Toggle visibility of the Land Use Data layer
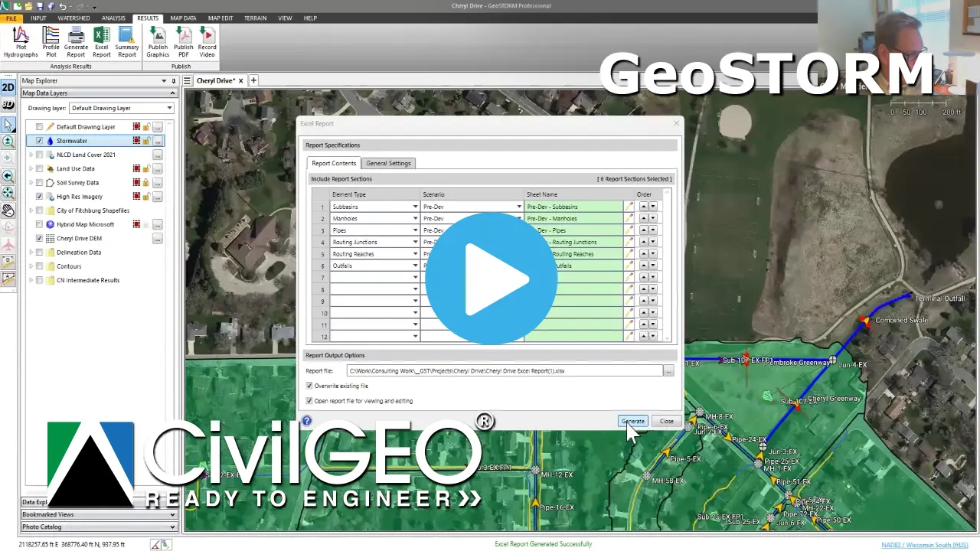The width and height of the screenshot is (980, 551). point(40,168)
